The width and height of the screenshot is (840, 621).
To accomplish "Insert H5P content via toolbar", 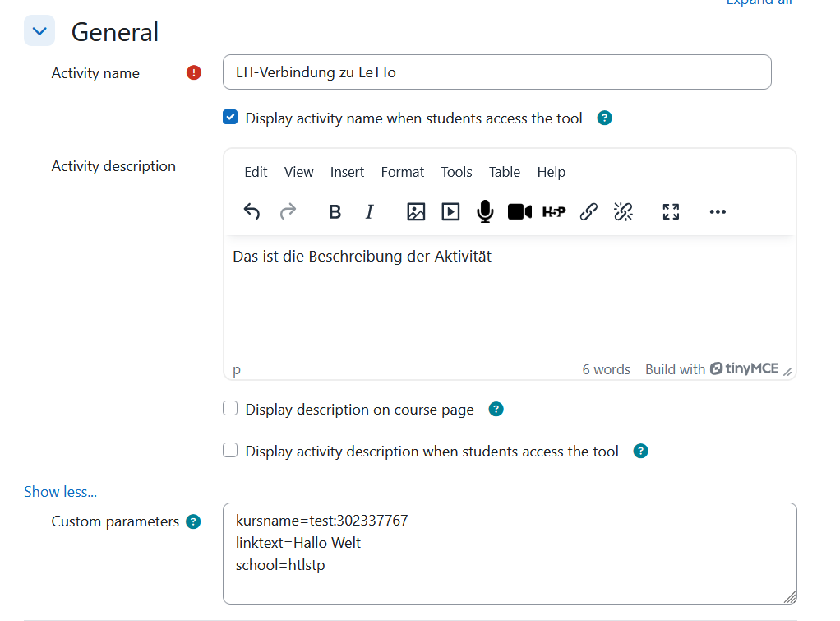I will point(554,212).
